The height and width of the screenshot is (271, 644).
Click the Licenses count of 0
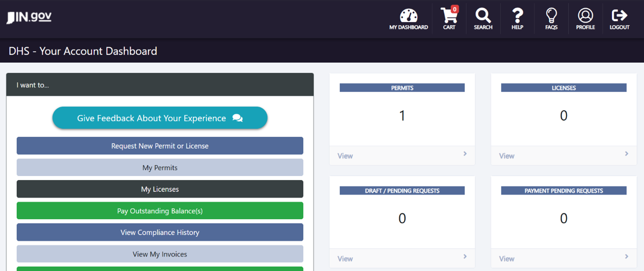click(563, 116)
